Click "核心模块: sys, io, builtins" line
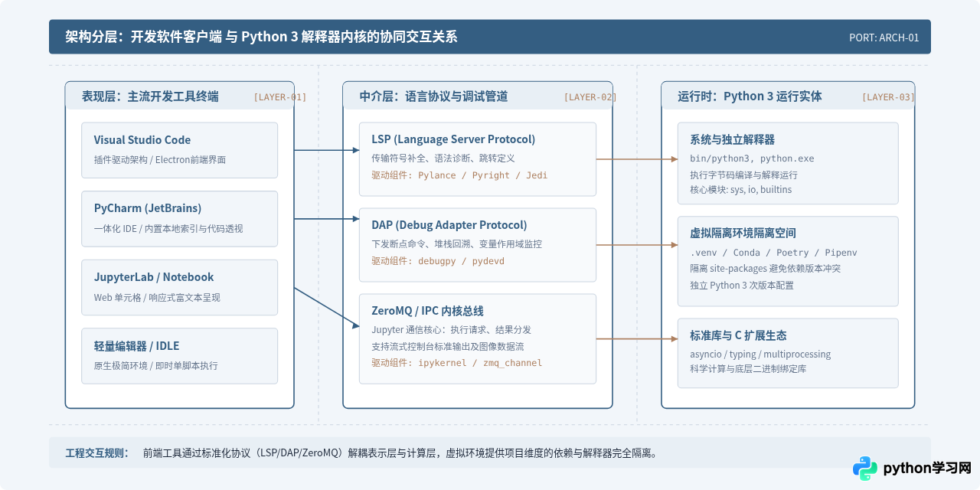 [741, 189]
